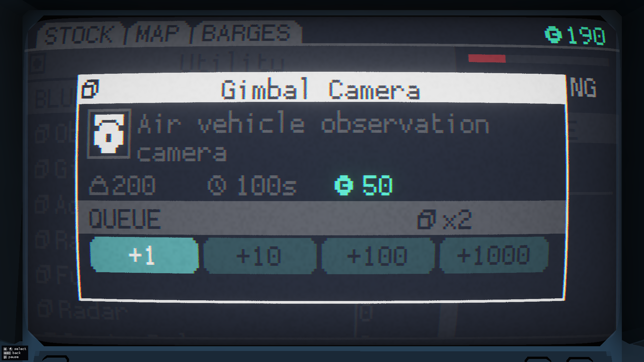Viewport: 644px width, 362px height.
Task: Click the currency balance icon showing 190
Action: tap(553, 35)
